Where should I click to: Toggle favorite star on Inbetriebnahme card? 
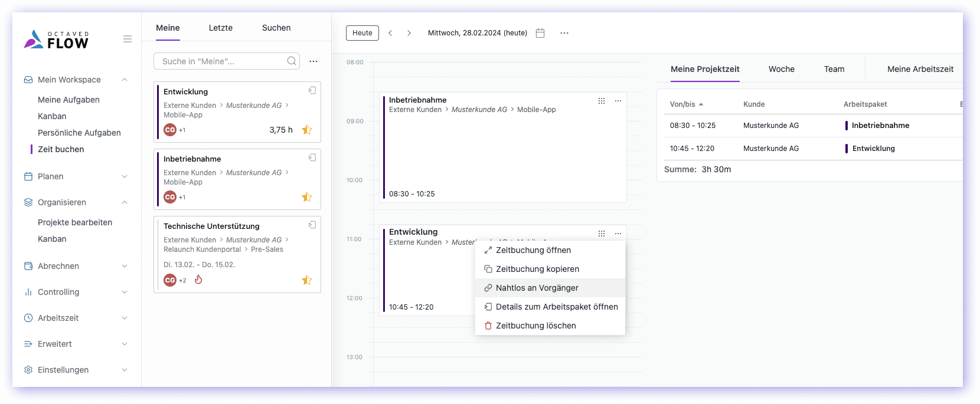[307, 197]
